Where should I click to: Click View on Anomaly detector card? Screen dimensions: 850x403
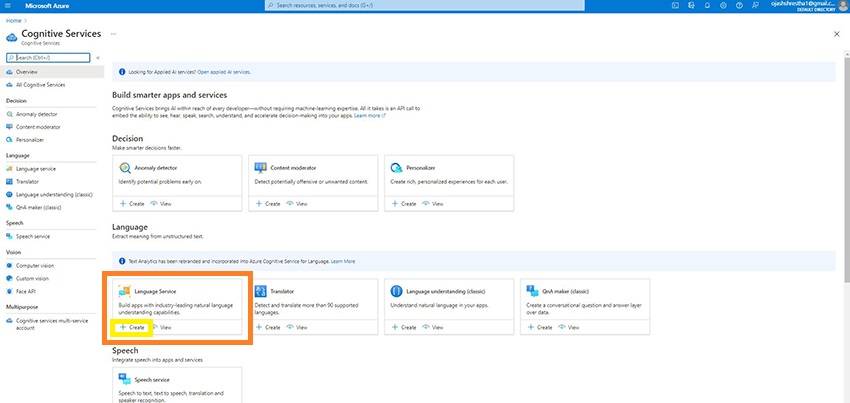click(x=162, y=204)
